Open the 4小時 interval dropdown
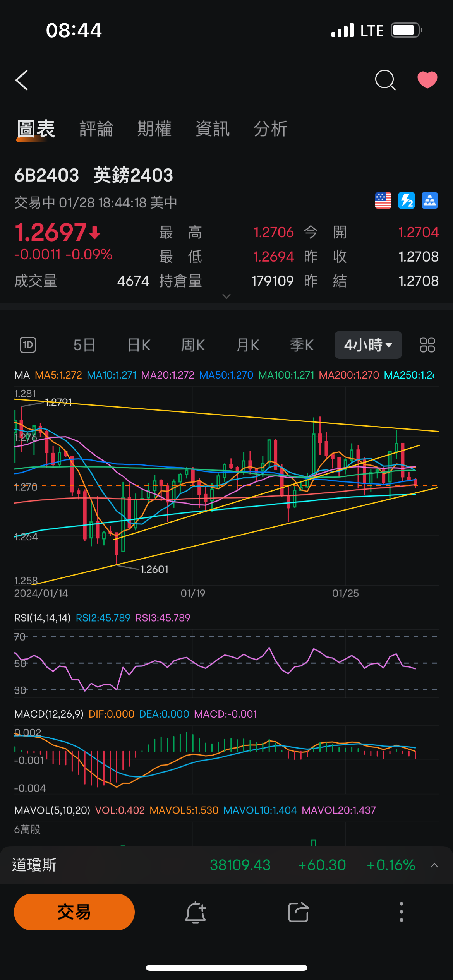 tap(368, 345)
